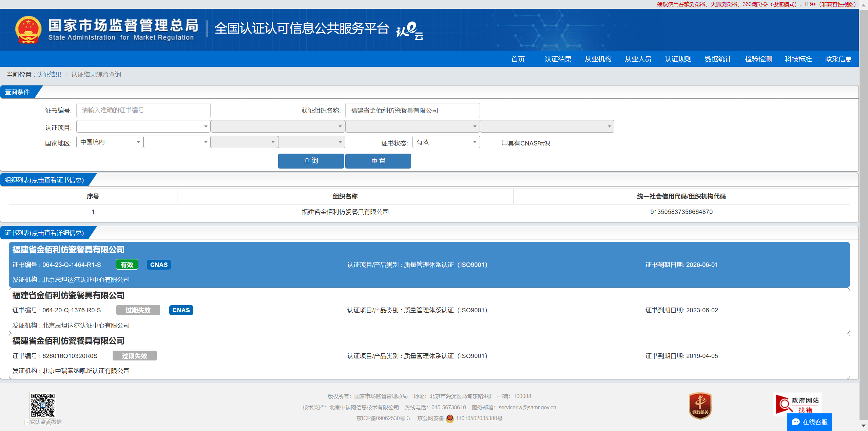Click the 认证结果 breadcrumb link
Screen dimensions: 868x431
49,74
